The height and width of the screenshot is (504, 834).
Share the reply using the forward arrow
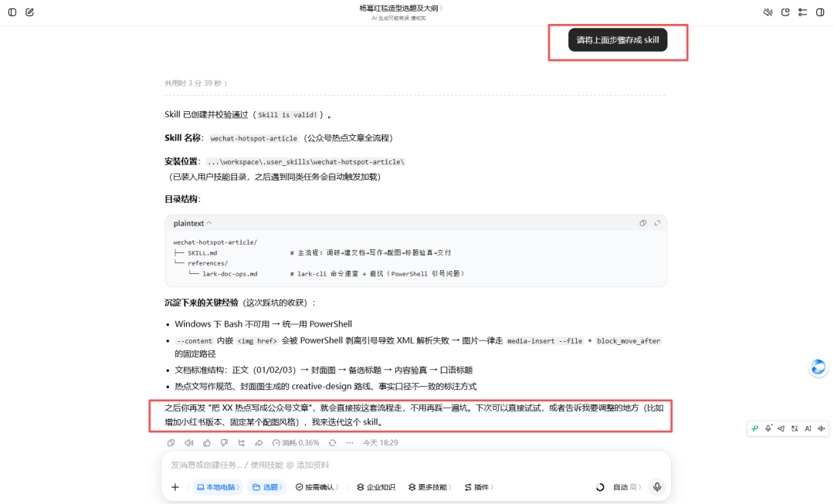click(259, 442)
